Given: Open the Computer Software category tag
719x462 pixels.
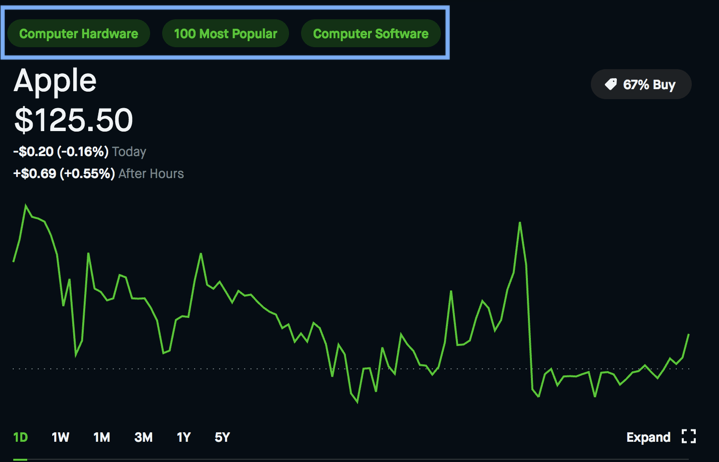Looking at the screenshot, I should [371, 33].
